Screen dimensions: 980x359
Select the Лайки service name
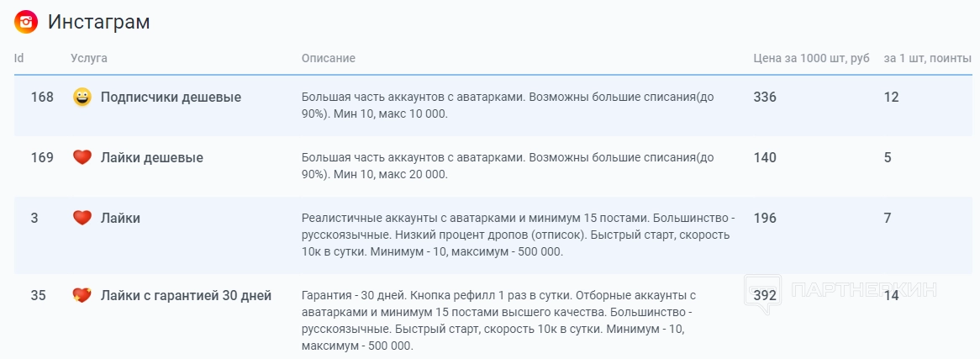(x=120, y=219)
